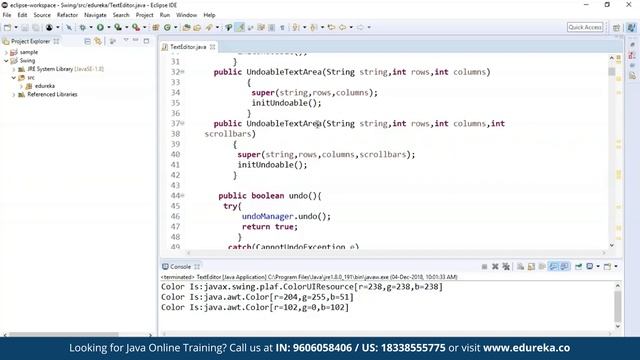Click the Debug bug icon in toolbar
Screen dimensions: 640x360
point(83,27)
